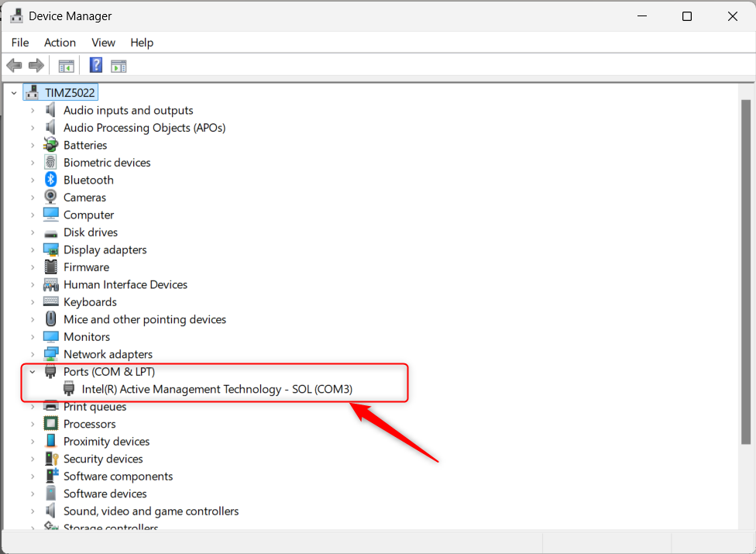Click the Back navigation arrow

[14, 65]
